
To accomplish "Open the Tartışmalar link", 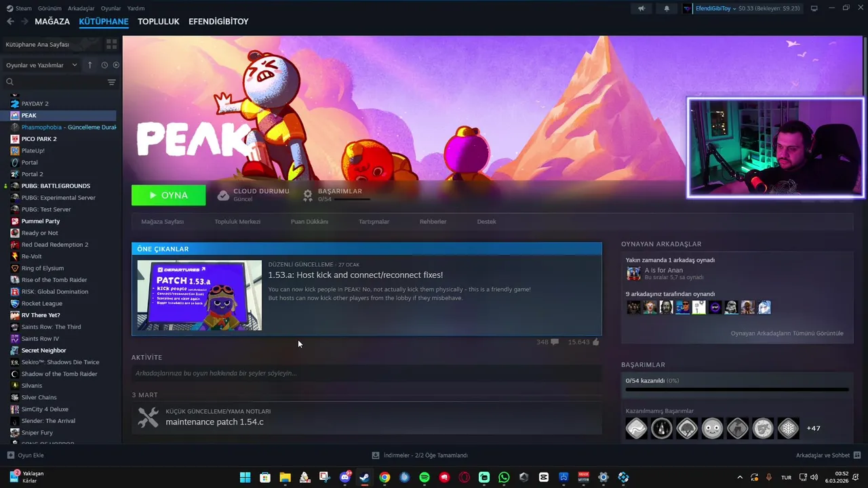I will coord(374,222).
